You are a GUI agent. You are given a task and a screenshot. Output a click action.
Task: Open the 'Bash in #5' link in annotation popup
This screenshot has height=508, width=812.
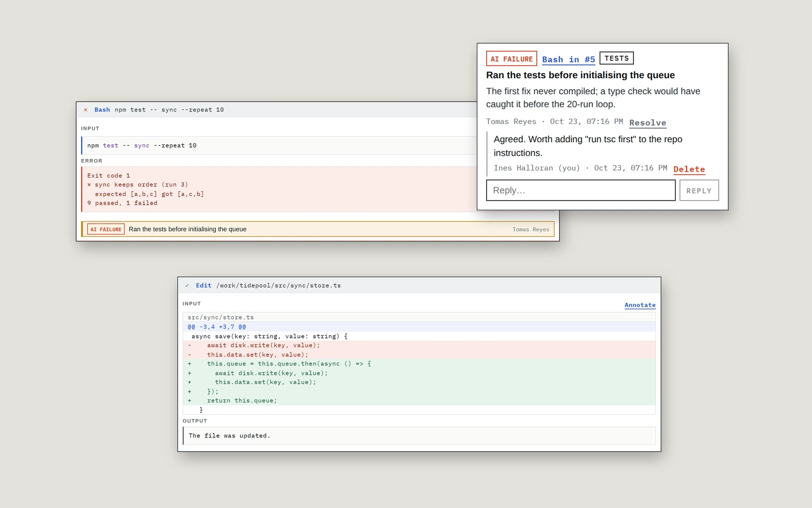568,59
